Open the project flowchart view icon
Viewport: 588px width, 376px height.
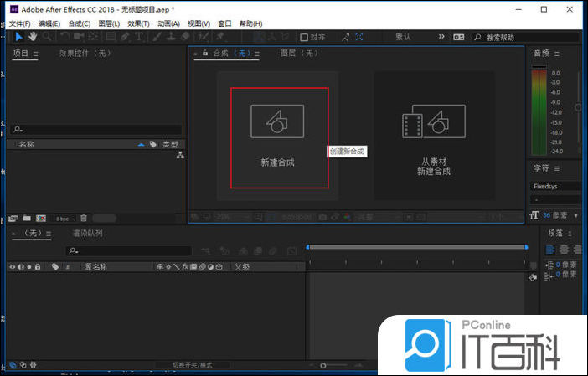(x=179, y=156)
